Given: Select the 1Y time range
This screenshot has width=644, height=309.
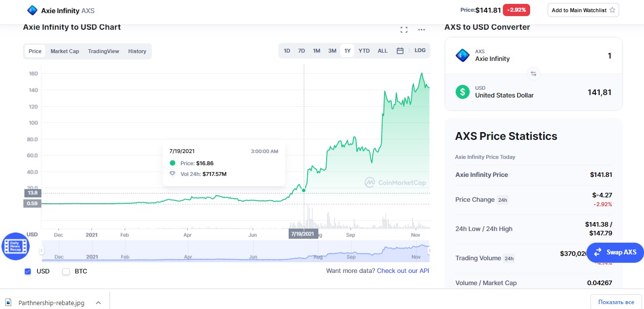Looking at the screenshot, I should (348, 51).
